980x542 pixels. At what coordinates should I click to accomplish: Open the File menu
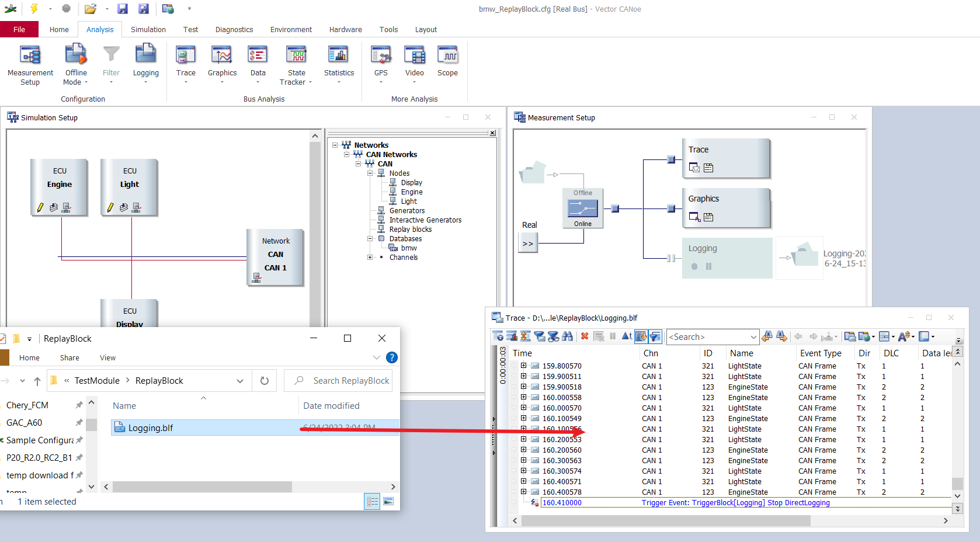tap(19, 29)
